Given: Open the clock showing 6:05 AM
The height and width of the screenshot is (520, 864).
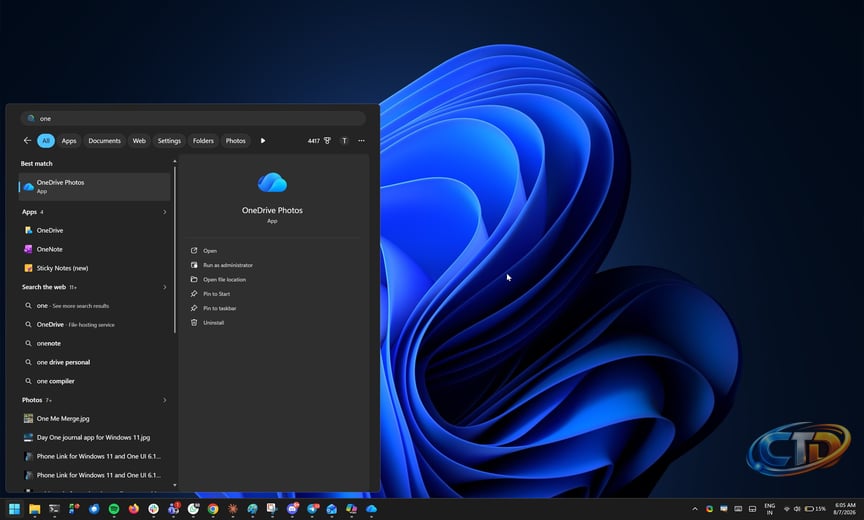Looking at the screenshot, I should [845, 509].
